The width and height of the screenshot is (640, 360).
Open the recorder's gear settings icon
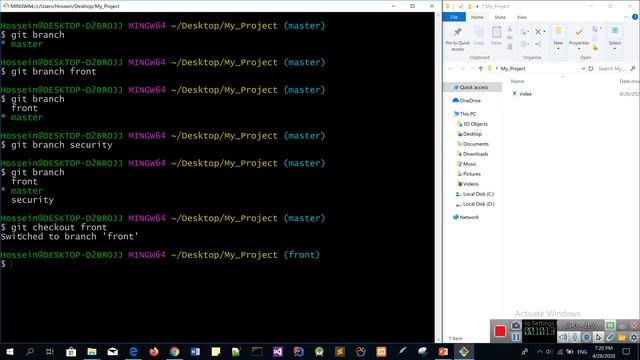click(x=634, y=337)
